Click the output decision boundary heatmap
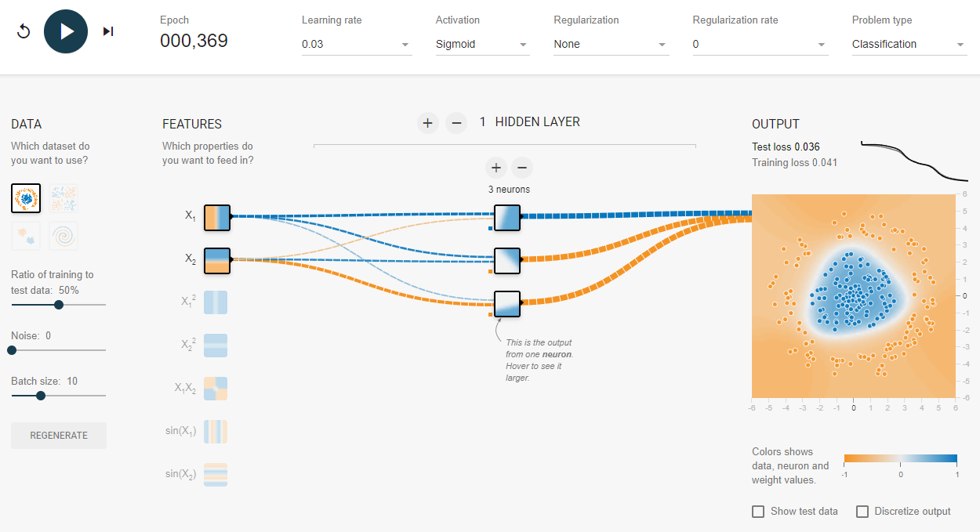The image size is (980, 532). pyautogui.click(x=854, y=295)
